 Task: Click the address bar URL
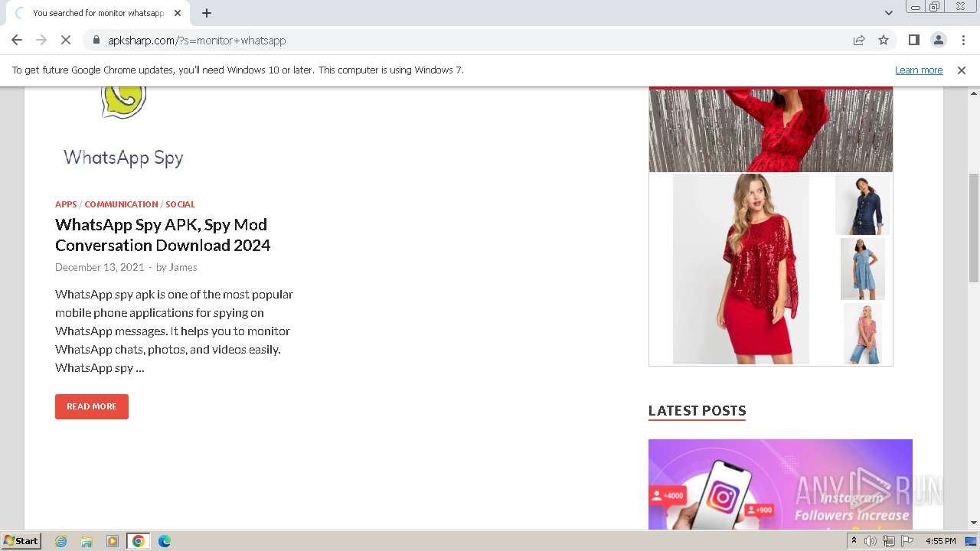pyautogui.click(x=197, y=41)
